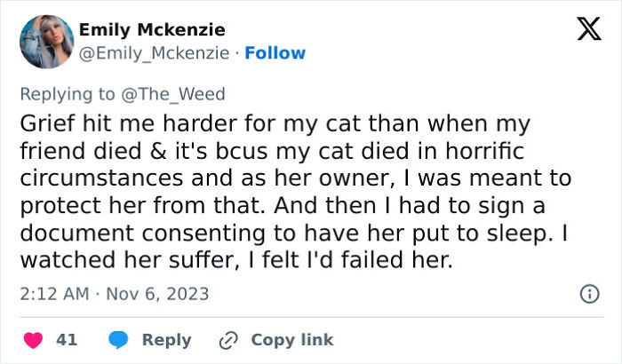622x364 pixels.
Task: Open the info circle icon
Action: pyautogui.click(x=587, y=292)
